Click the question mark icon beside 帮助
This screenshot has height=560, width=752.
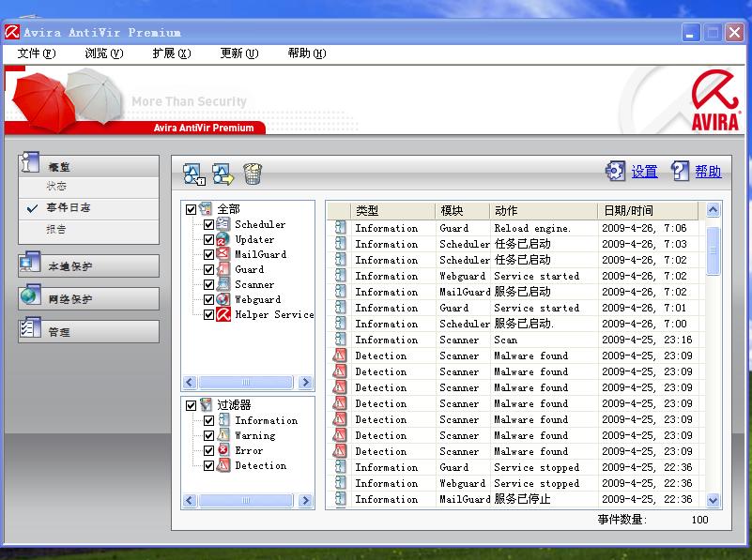[680, 171]
